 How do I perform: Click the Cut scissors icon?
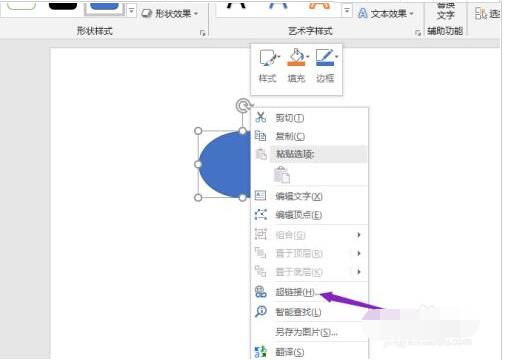pyautogui.click(x=260, y=117)
